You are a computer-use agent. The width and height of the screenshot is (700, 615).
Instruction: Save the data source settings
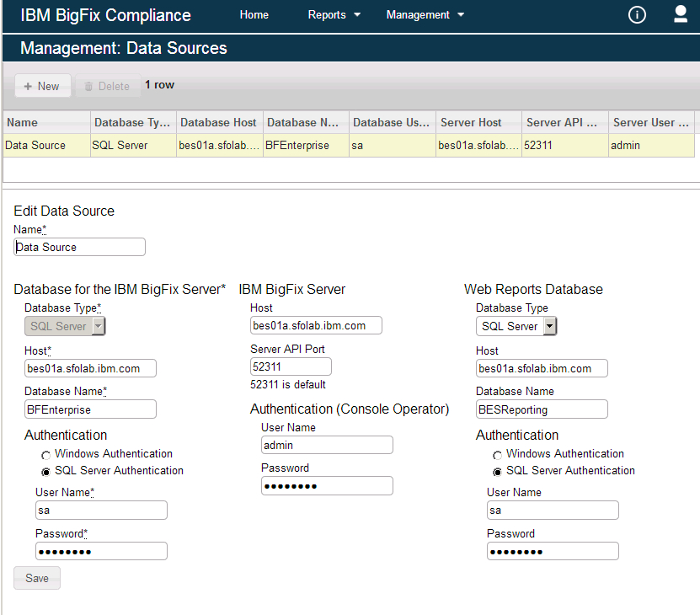coord(37,579)
